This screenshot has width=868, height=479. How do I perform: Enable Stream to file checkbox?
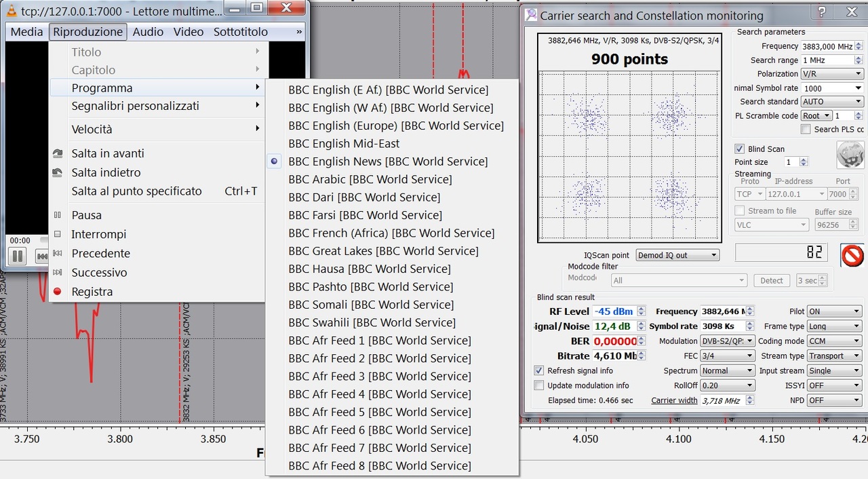coord(740,211)
